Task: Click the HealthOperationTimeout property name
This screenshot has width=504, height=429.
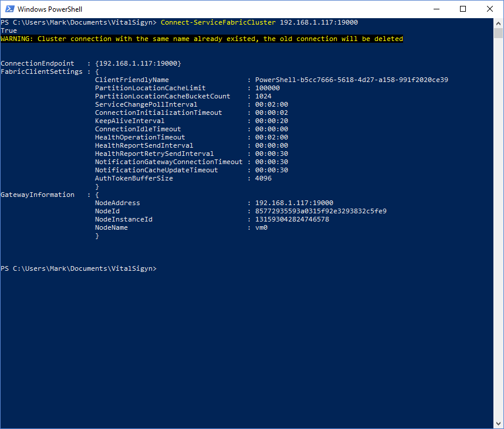Action: click(140, 137)
